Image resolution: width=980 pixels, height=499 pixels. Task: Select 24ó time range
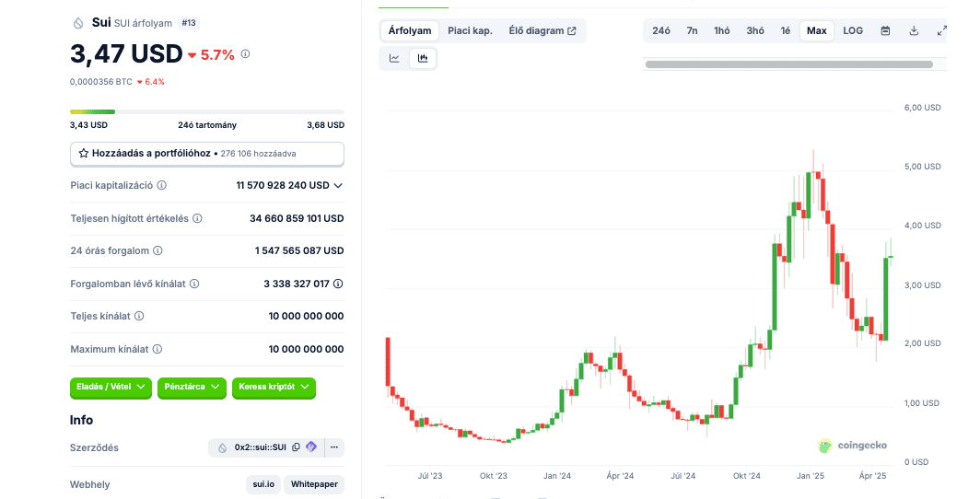[x=661, y=30]
